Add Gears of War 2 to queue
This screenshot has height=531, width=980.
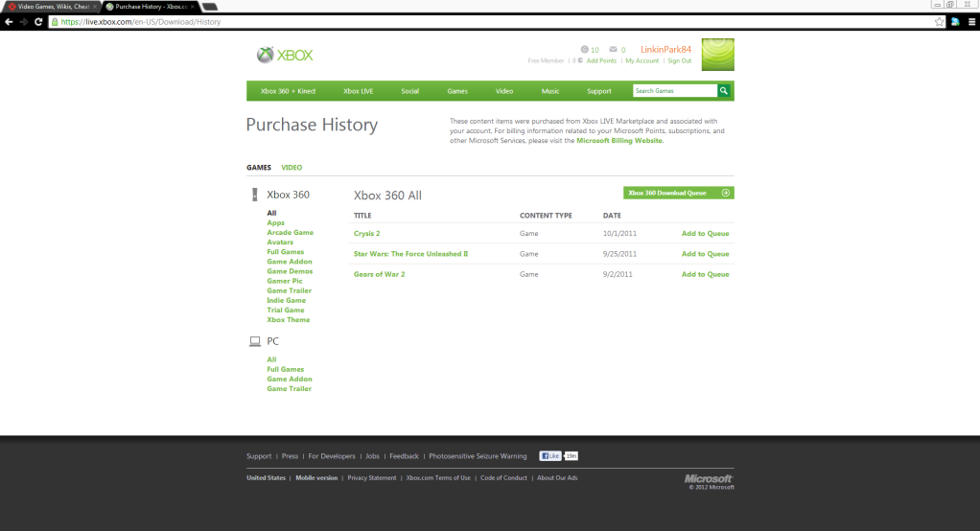[705, 274]
